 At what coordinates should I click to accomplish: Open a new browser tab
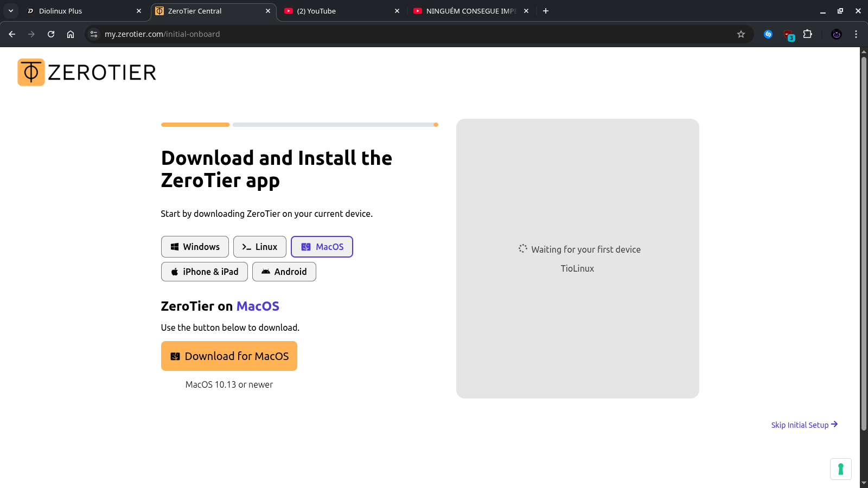coord(546,11)
